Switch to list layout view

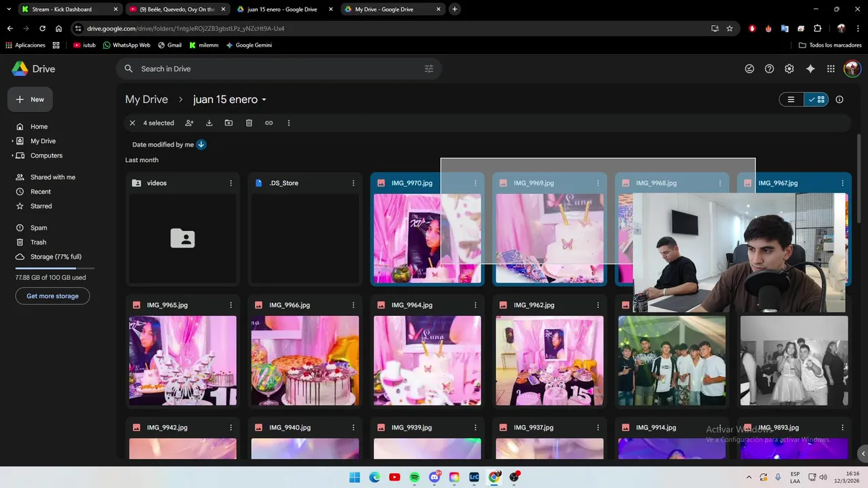791,100
